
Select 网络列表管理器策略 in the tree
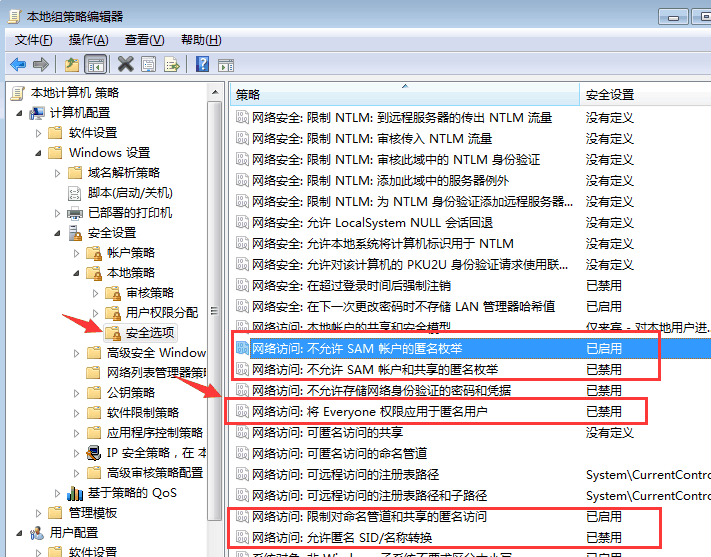pyautogui.click(x=156, y=373)
